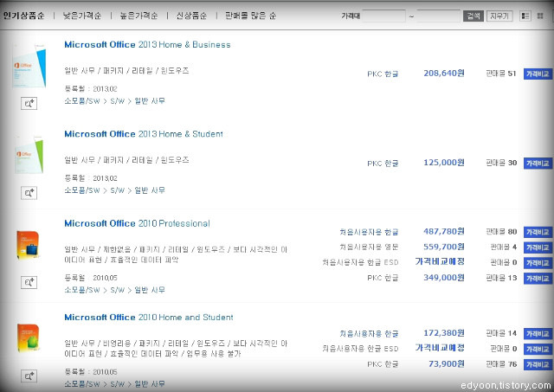Click 일반 사무 breadcrumb under Office 2010 Home and Student

[x=150, y=384]
